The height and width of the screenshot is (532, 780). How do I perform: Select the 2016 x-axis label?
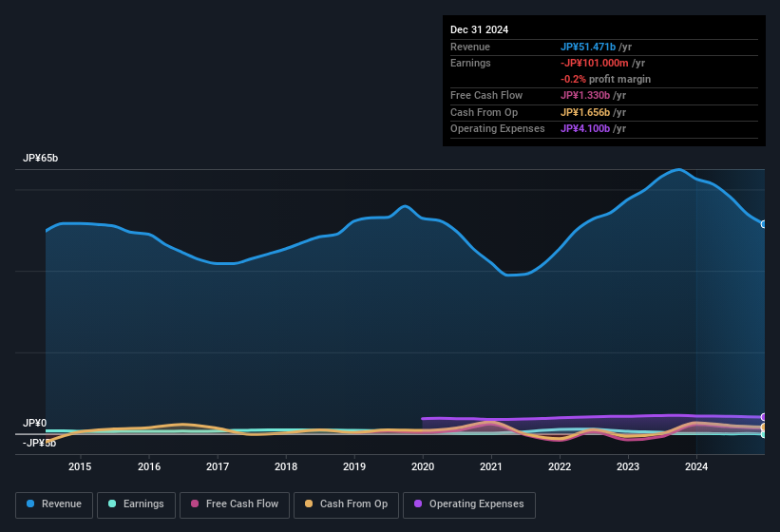(x=149, y=466)
